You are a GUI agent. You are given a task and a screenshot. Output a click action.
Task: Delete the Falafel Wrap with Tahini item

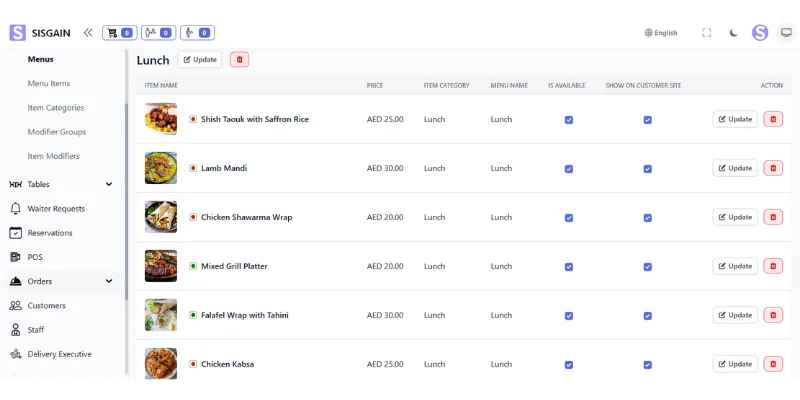[773, 315]
